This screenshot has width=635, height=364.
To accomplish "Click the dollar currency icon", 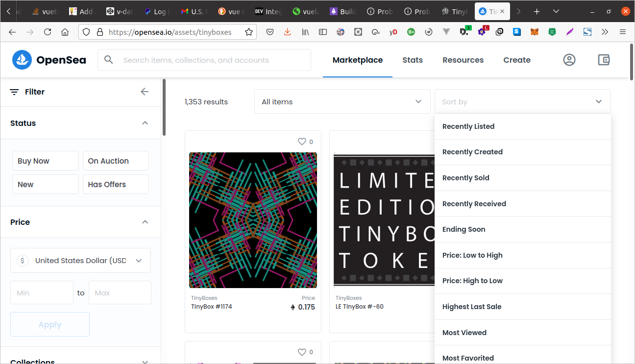I will [x=23, y=261].
